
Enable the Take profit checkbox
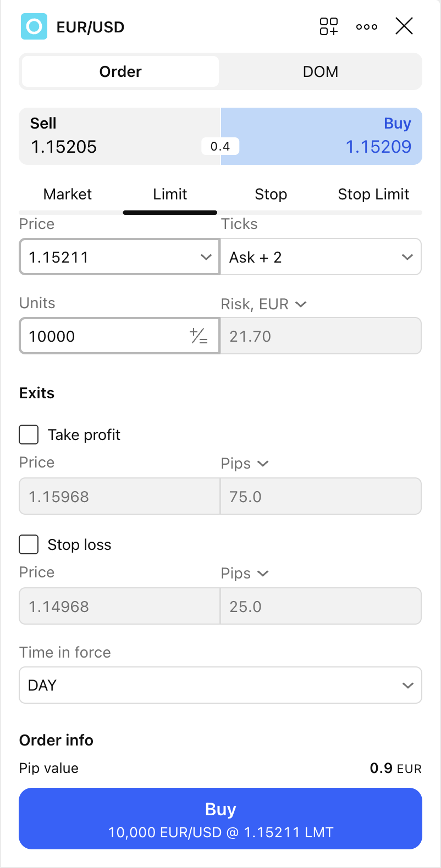[29, 435]
